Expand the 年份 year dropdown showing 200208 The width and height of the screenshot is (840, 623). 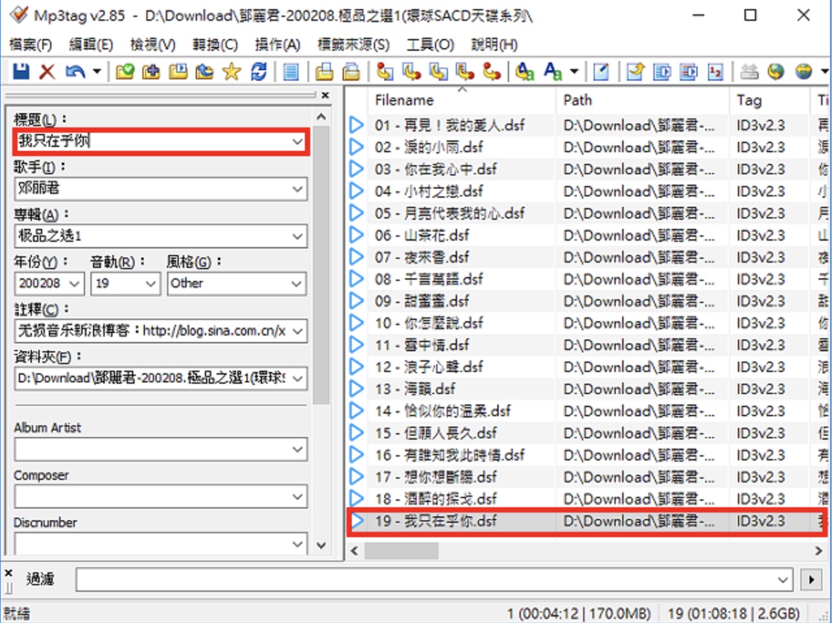74,284
